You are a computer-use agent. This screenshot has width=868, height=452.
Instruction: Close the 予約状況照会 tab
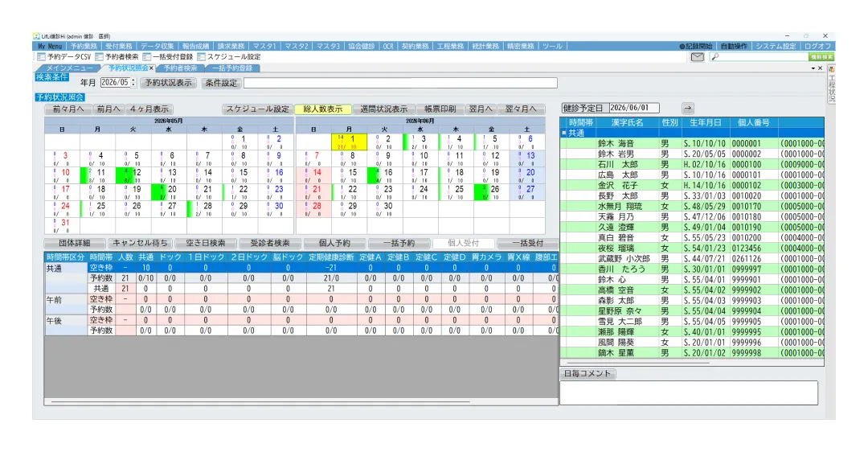tap(151, 68)
